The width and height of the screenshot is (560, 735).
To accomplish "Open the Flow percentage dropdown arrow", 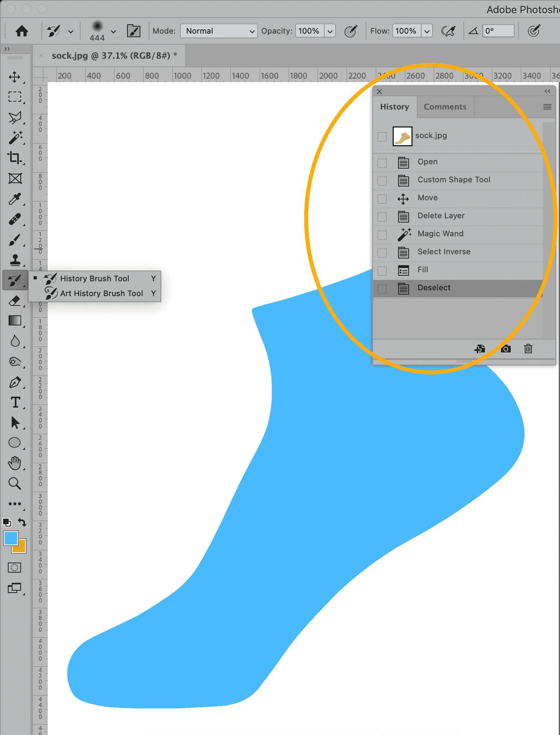I will point(427,31).
